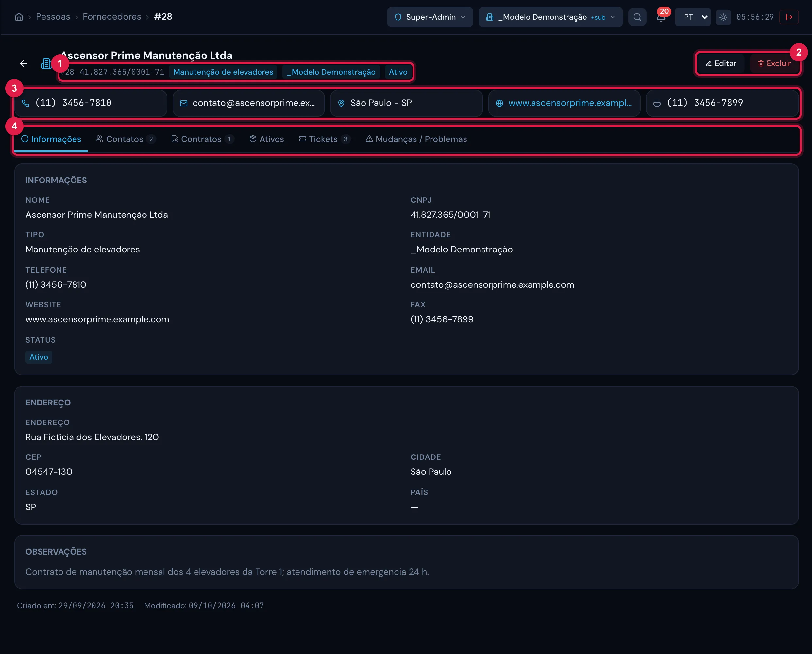Image resolution: width=812 pixels, height=654 pixels.
Task: Expand the Super-Admin role dropdown
Action: (x=430, y=17)
